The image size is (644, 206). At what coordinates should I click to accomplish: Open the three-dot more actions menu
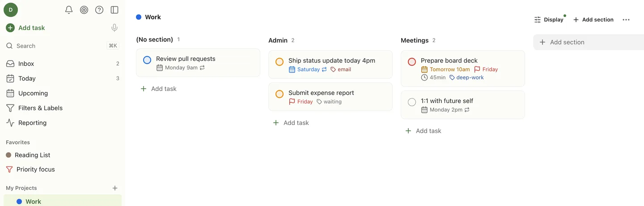click(x=626, y=20)
